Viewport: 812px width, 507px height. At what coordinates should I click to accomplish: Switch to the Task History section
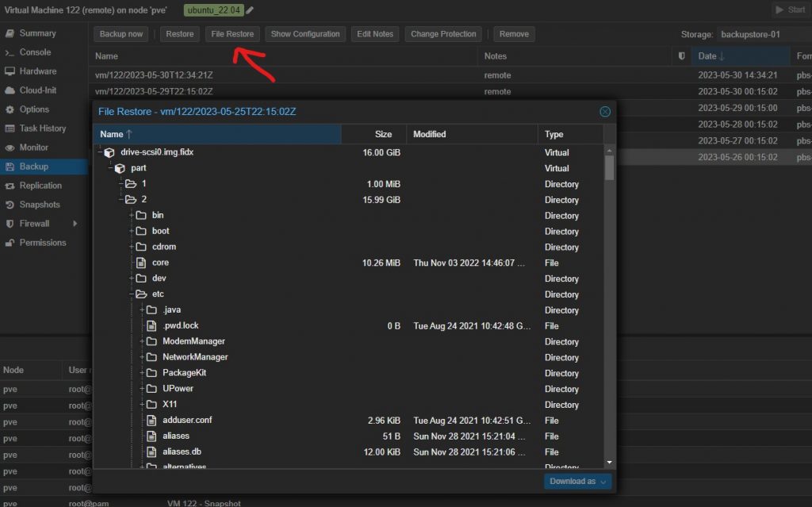coord(42,129)
